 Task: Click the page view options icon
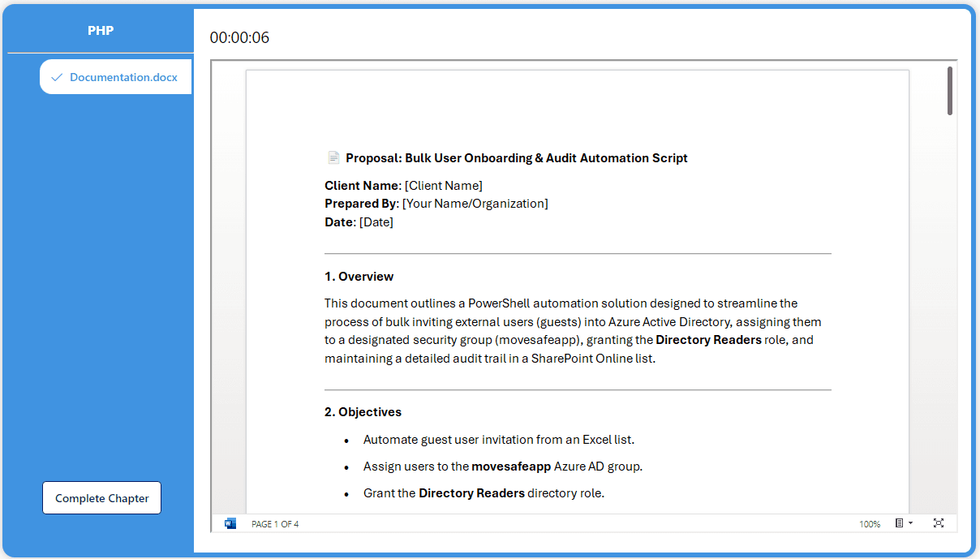[900, 523]
